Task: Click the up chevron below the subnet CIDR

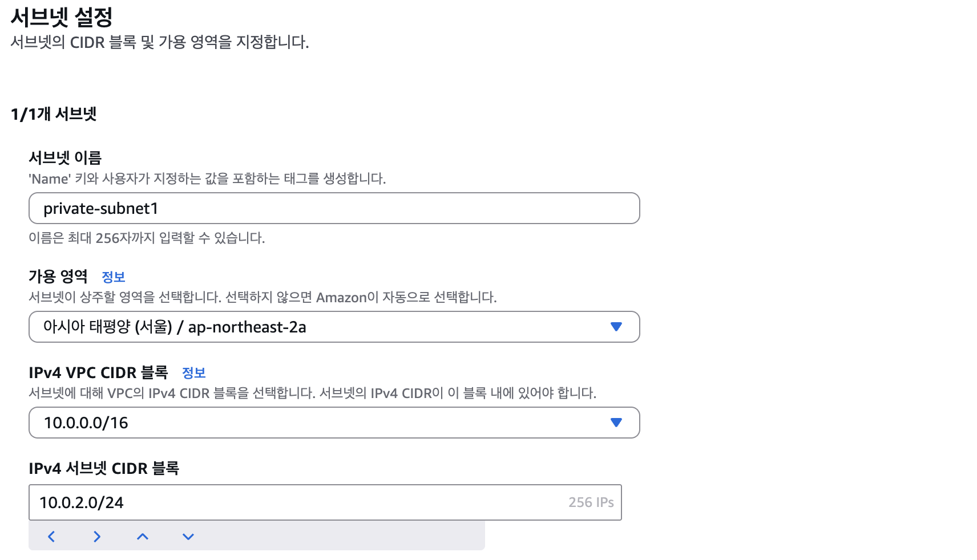Action: [x=143, y=537]
